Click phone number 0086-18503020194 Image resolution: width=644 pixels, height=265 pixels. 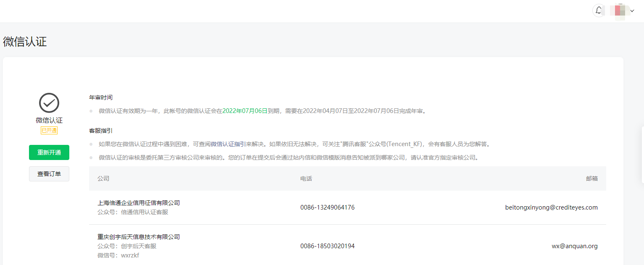coord(327,246)
